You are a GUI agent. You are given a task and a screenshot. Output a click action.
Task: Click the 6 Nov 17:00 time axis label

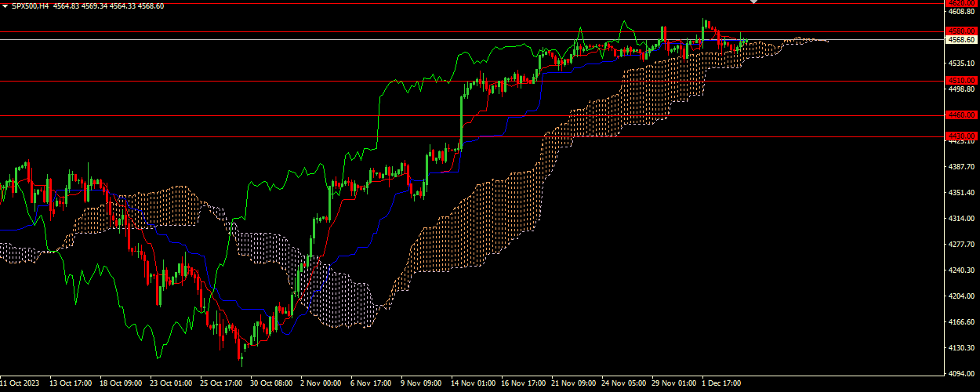pyautogui.click(x=371, y=384)
